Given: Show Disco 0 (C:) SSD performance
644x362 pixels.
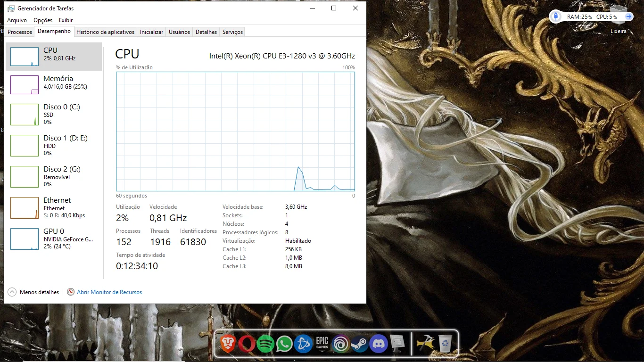Looking at the screenshot, I should pyautogui.click(x=54, y=115).
